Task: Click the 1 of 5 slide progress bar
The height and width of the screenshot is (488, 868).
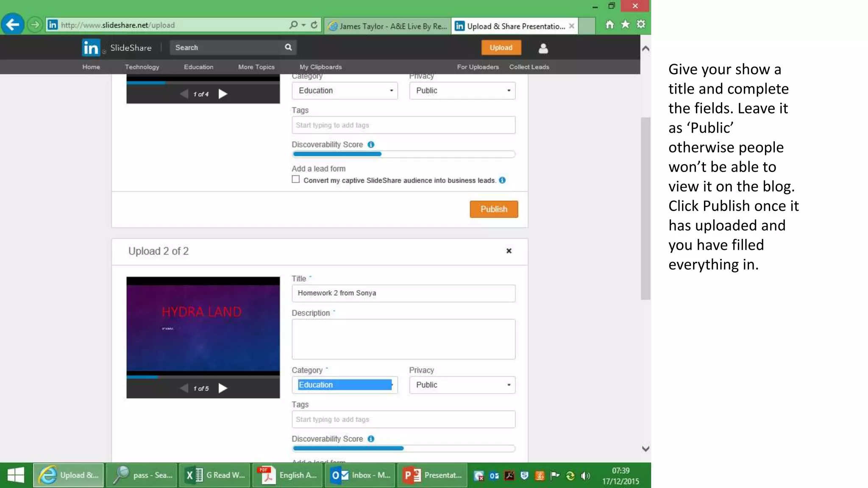Action: pos(203,376)
